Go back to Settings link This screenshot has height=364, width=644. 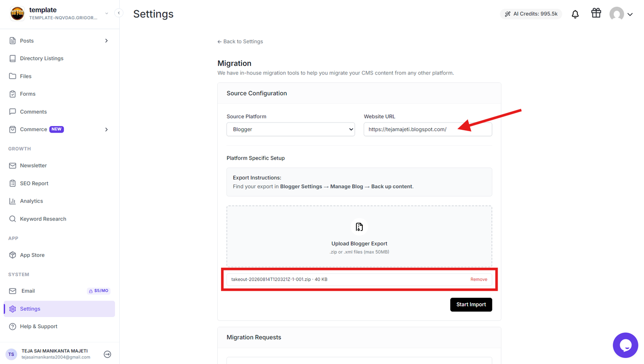[240, 41]
